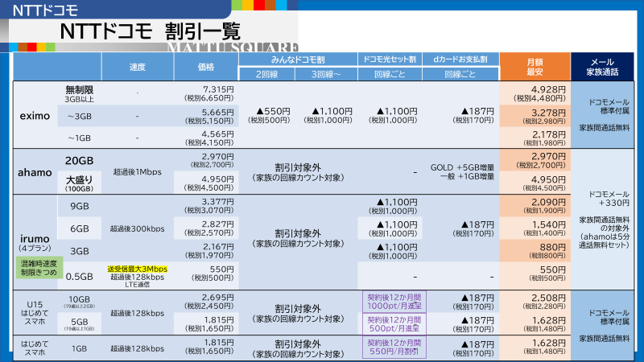Click the yellow-highlighted '送受信最大3Mbps' text
The image size is (644, 362).
137,269
